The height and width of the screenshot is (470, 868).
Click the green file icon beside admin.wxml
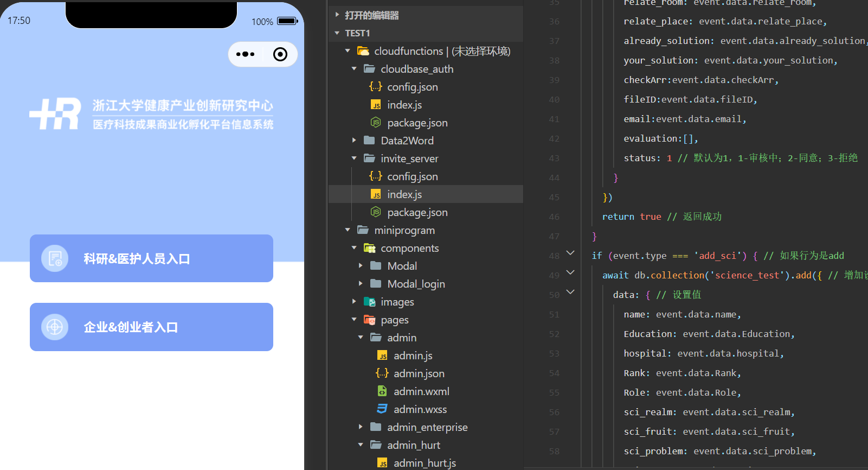(x=382, y=391)
